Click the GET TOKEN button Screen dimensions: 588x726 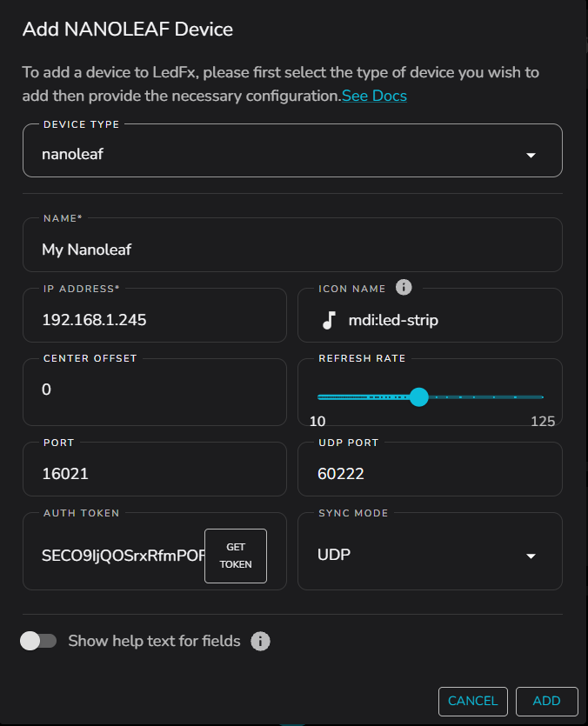[x=236, y=556]
